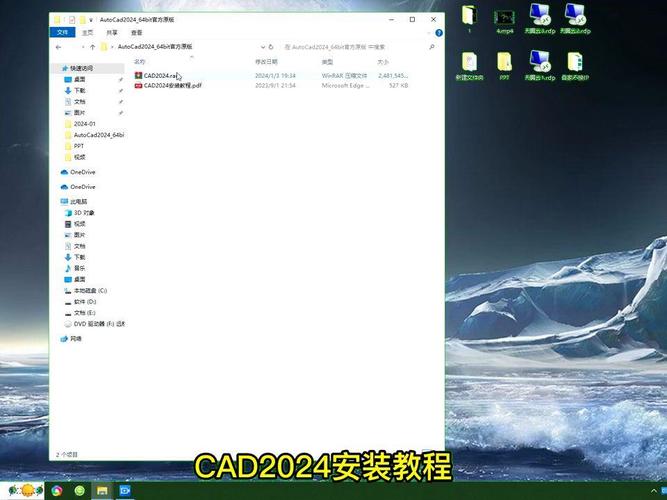Open the 4.mp4 video on desktop
The width and height of the screenshot is (667, 500).
505,21
